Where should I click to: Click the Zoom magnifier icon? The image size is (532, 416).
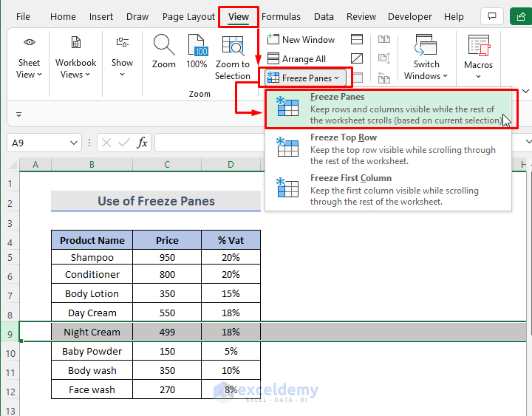(x=164, y=45)
